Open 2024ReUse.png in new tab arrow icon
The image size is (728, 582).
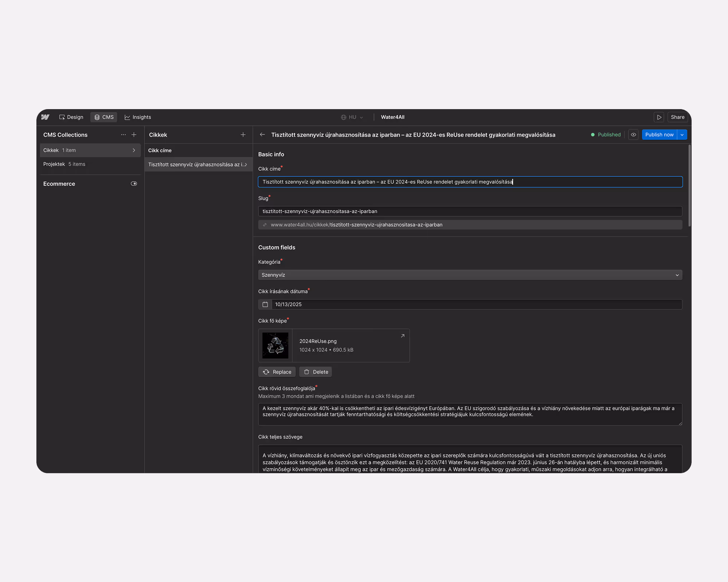point(403,336)
